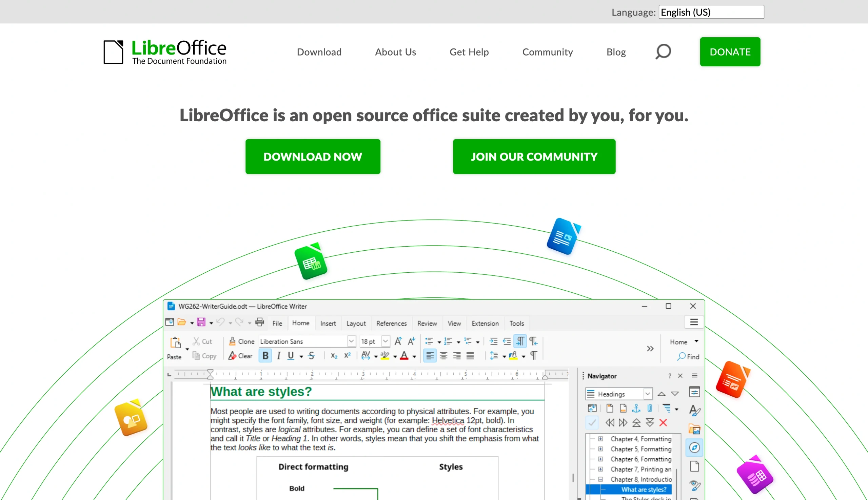Toggle Align Left
This screenshot has width=868, height=500.
[430, 356]
